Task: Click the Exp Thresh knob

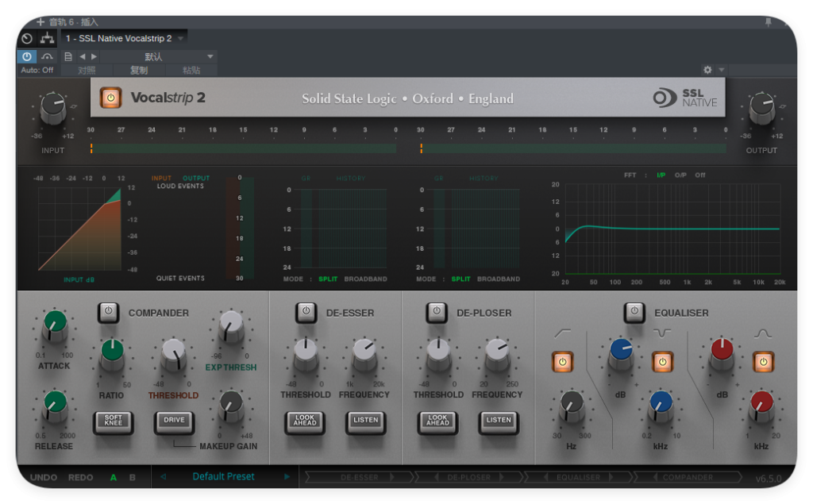Action: (231, 325)
